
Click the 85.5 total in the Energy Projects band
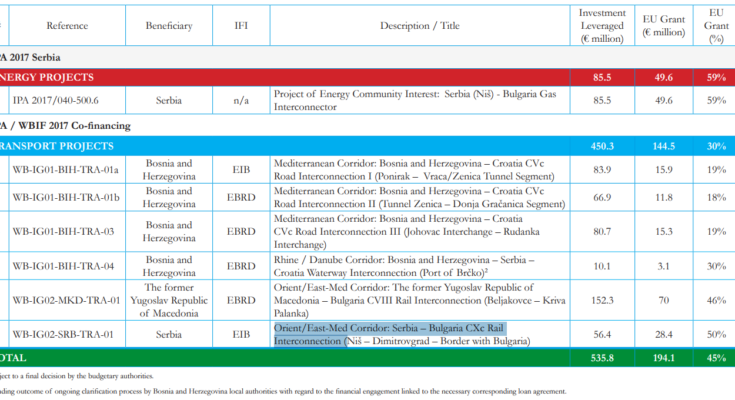(x=602, y=77)
